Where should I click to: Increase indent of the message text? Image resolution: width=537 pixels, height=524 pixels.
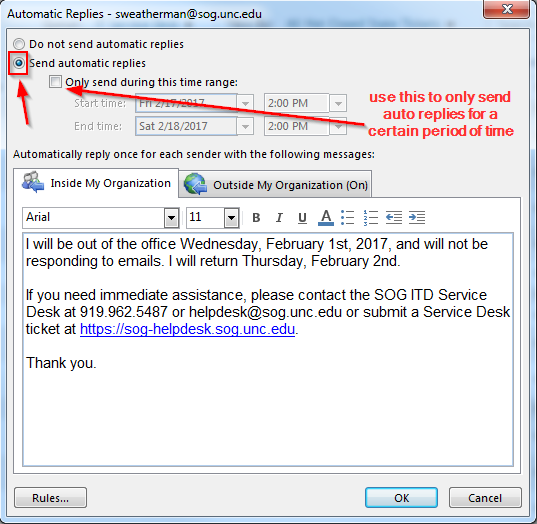pyautogui.click(x=417, y=217)
